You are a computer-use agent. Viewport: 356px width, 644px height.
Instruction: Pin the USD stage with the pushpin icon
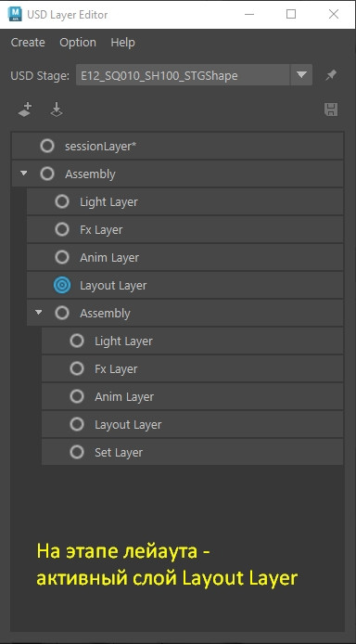tap(331, 75)
